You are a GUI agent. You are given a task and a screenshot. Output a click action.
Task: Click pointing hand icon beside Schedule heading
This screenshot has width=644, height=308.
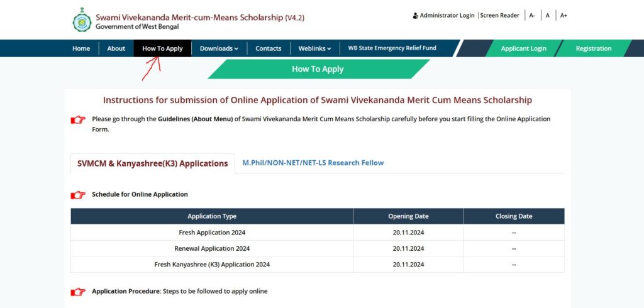point(78,195)
